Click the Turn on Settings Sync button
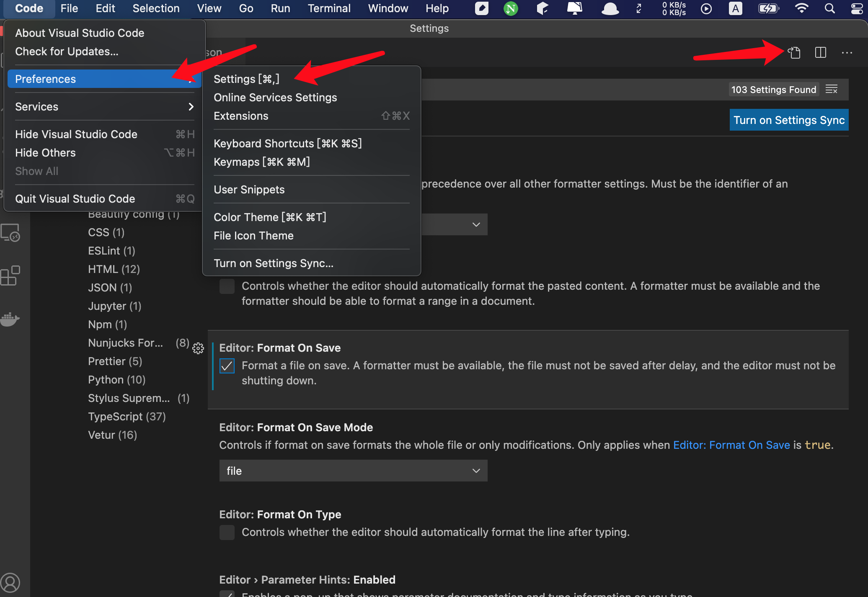 (x=789, y=120)
